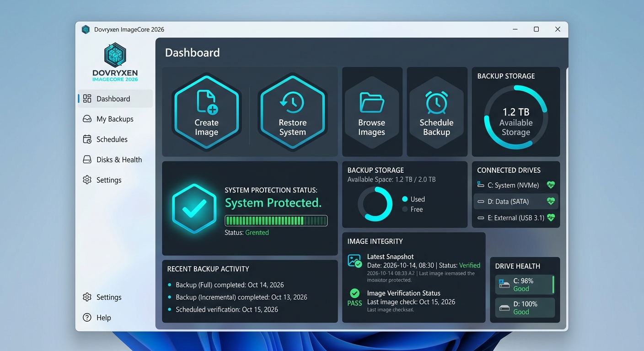
Task: Open Settings above the Help item
Action: (x=115, y=297)
